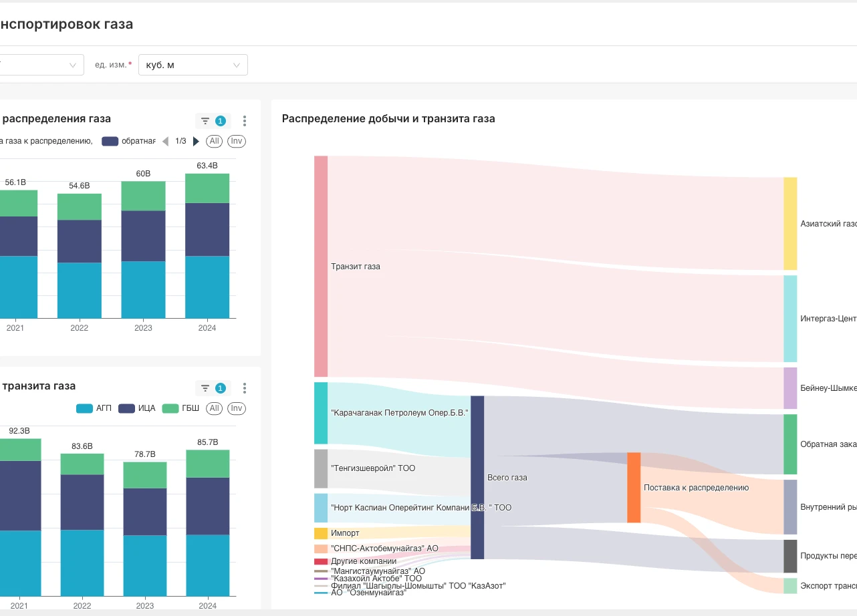Click the filter icon on распределения газа chart
Viewport: 857px width, 616px height.
(x=205, y=121)
